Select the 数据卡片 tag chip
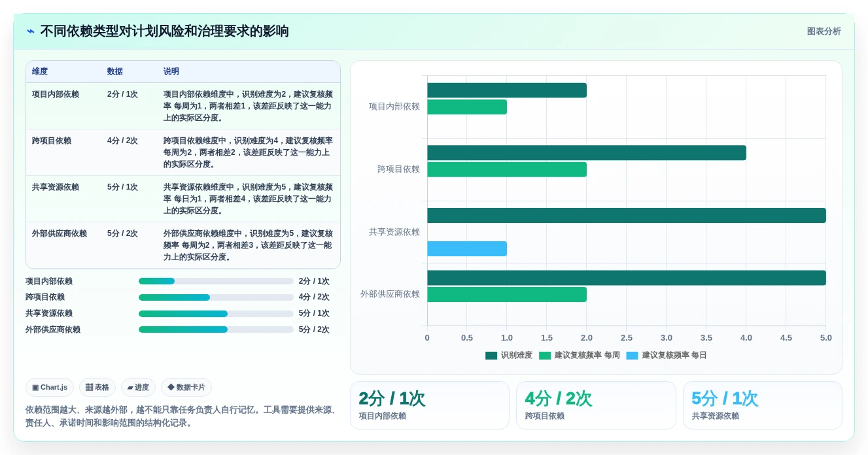Screen dimensions: 868x455 tap(186, 387)
